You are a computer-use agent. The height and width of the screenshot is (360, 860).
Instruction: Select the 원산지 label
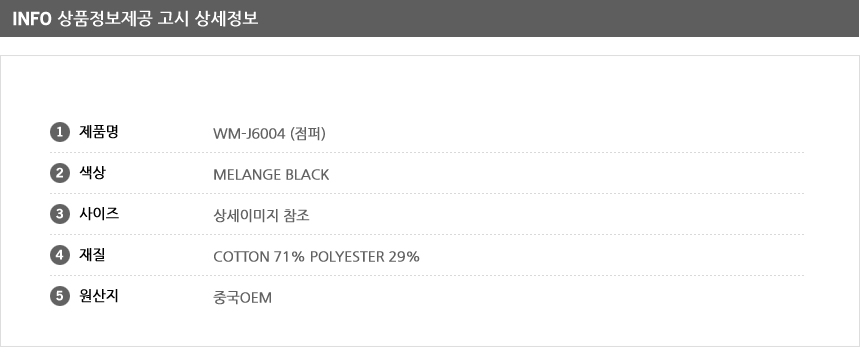click(99, 296)
